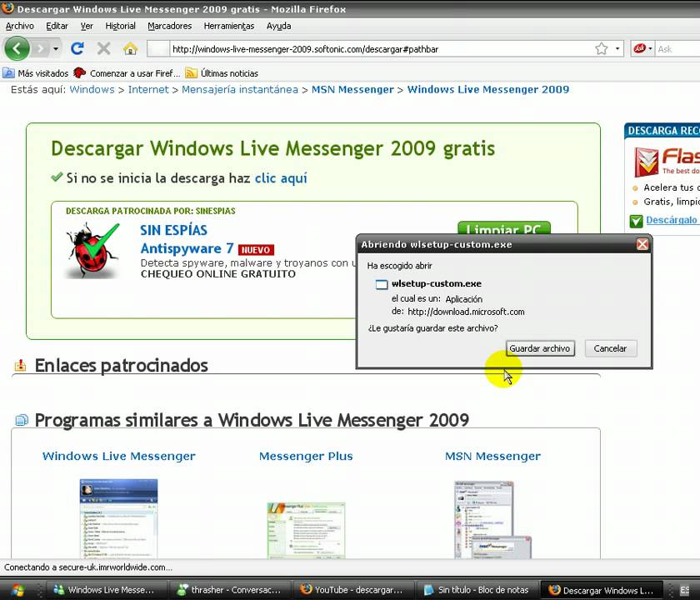Open the Ayuda menu
The height and width of the screenshot is (600, 700).
pos(278,26)
